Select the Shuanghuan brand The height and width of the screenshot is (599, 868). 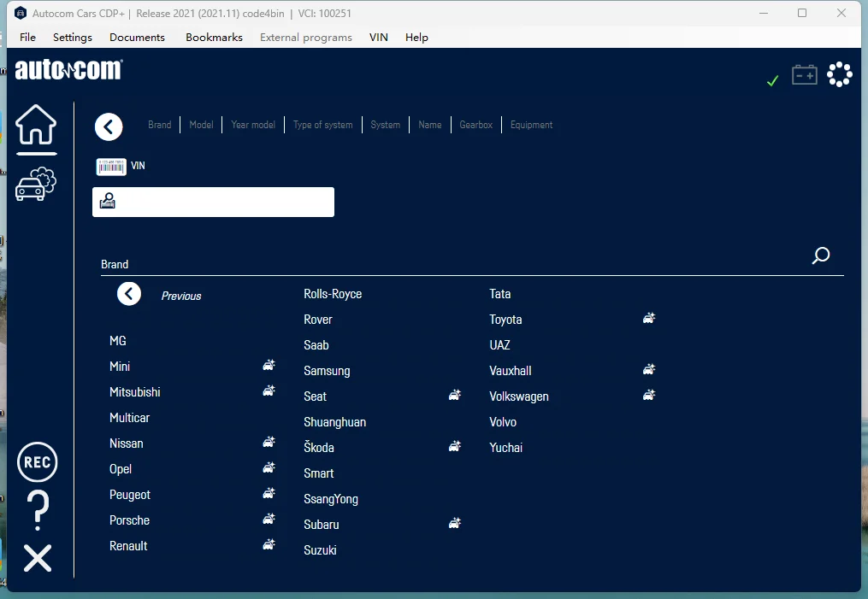click(x=335, y=422)
